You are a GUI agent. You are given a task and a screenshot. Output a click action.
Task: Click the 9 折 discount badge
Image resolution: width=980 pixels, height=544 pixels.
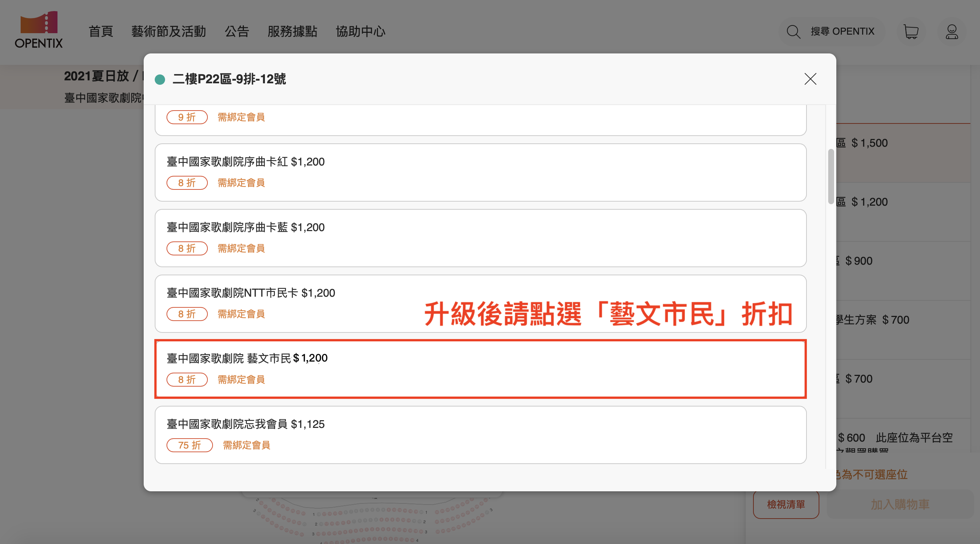click(x=187, y=117)
